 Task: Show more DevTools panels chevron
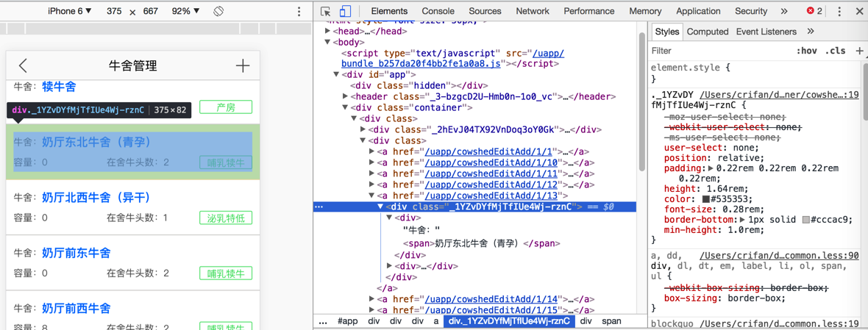pos(784,11)
